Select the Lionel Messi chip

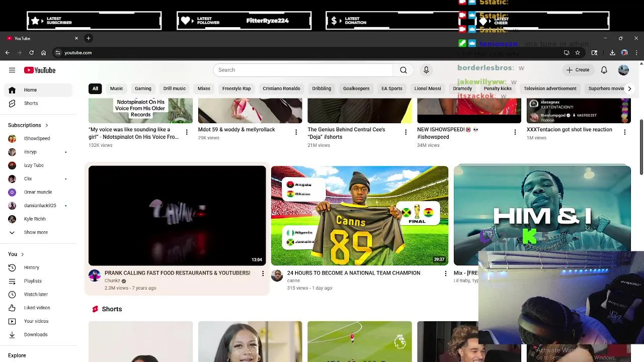pyautogui.click(x=428, y=88)
